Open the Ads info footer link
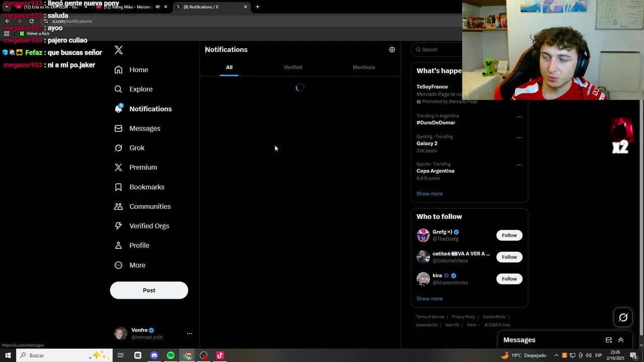This screenshot has width=644, height=362. click(452, 325)
